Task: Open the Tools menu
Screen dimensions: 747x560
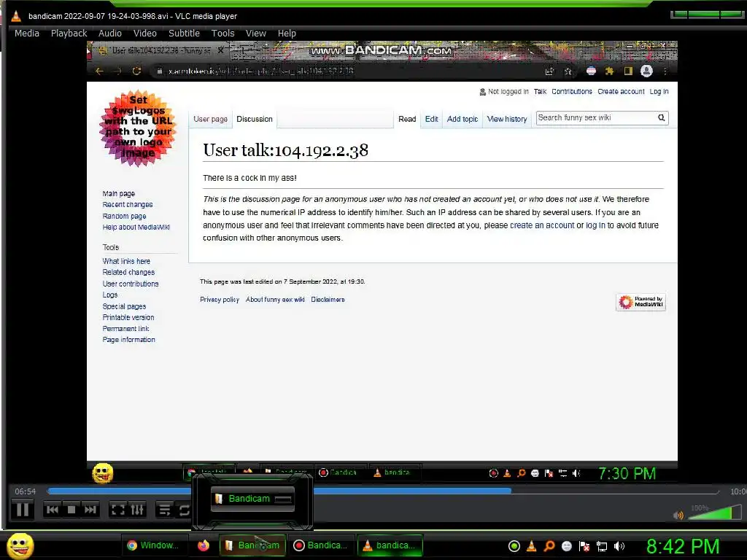Action: tap(223, 34)
